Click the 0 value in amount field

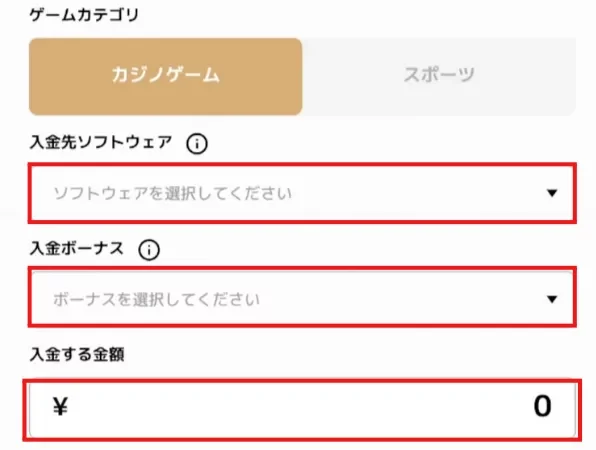(x=542, y=406)
